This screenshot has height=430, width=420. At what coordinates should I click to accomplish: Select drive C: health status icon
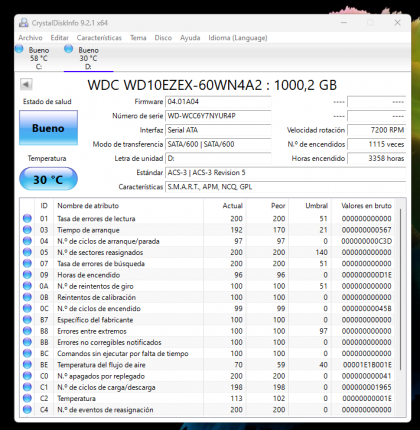19,49
